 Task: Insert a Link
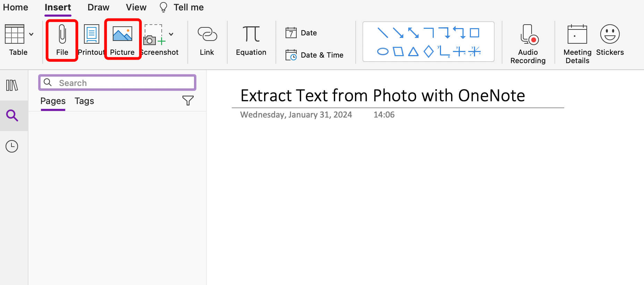point(207,41)
